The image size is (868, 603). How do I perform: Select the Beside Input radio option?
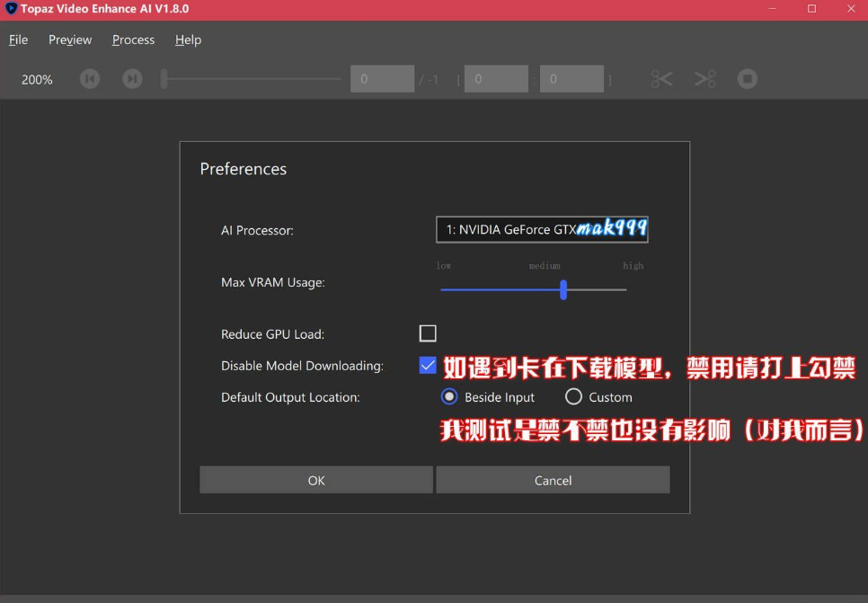tap(449, 396)
